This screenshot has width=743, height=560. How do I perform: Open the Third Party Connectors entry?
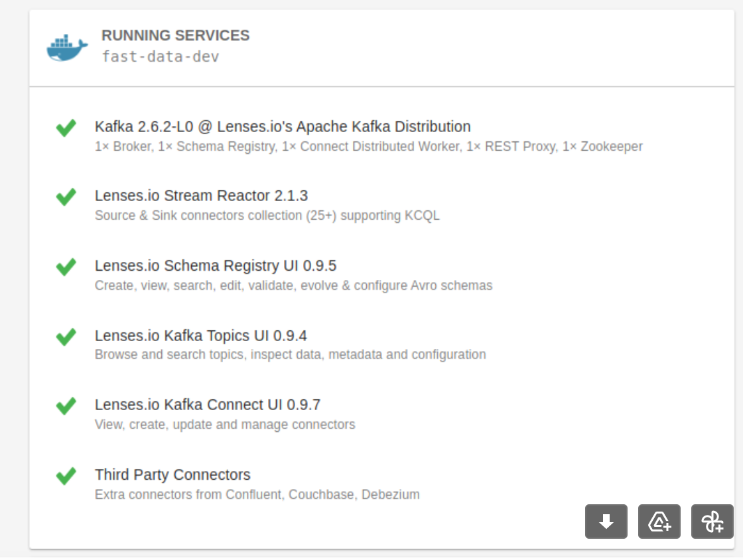172,475
